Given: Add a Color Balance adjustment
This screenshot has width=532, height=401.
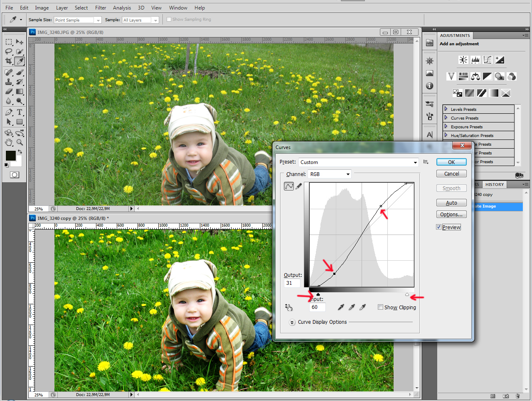Looking at the screenshot, I should coord(475,76).
